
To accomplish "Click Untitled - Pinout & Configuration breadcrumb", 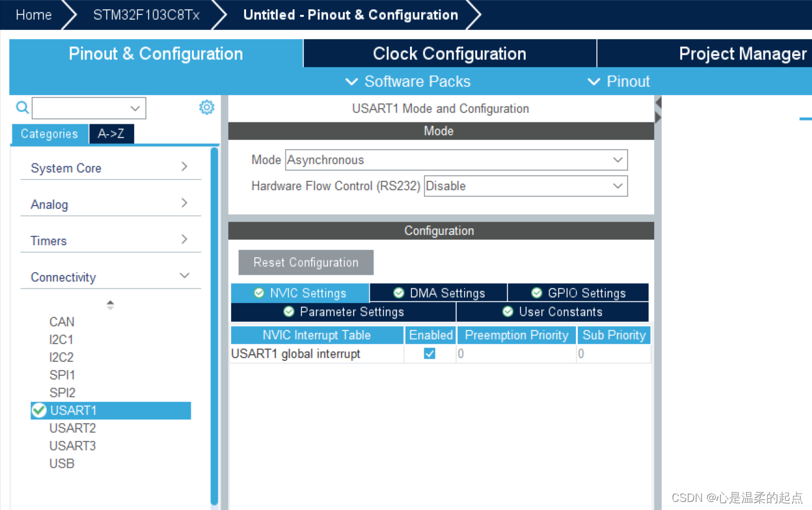I will [x=350, y=15].
